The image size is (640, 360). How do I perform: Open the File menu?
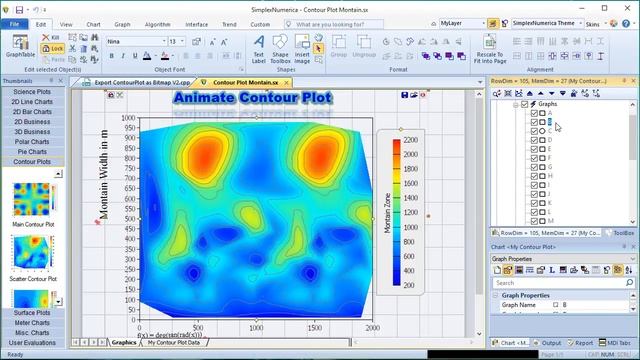[x=14, y=24]
